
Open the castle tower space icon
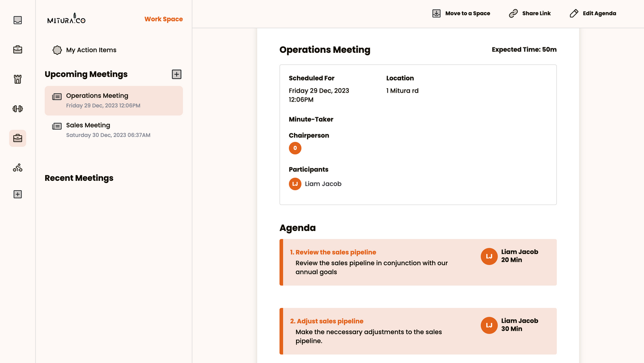point(17,79)
